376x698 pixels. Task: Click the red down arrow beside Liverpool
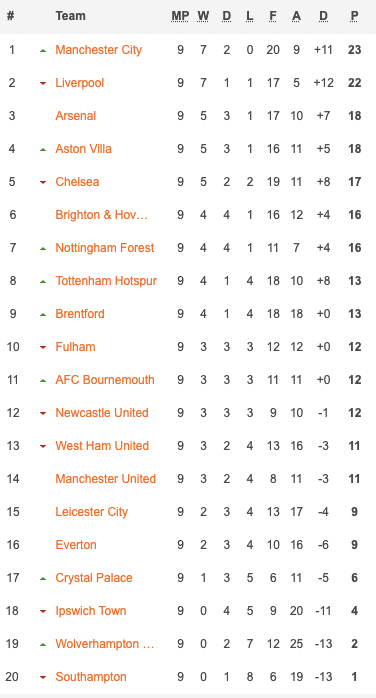coord(43,83)
